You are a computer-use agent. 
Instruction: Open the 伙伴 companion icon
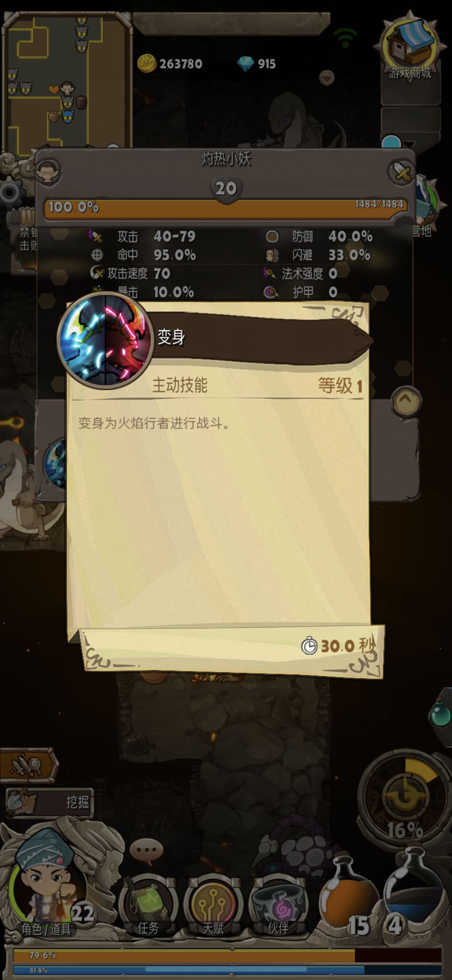tap(278, 904)
